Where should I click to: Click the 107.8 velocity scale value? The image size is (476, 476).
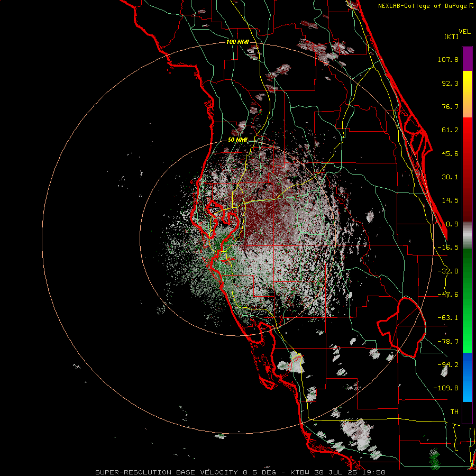tap(448, 59)
